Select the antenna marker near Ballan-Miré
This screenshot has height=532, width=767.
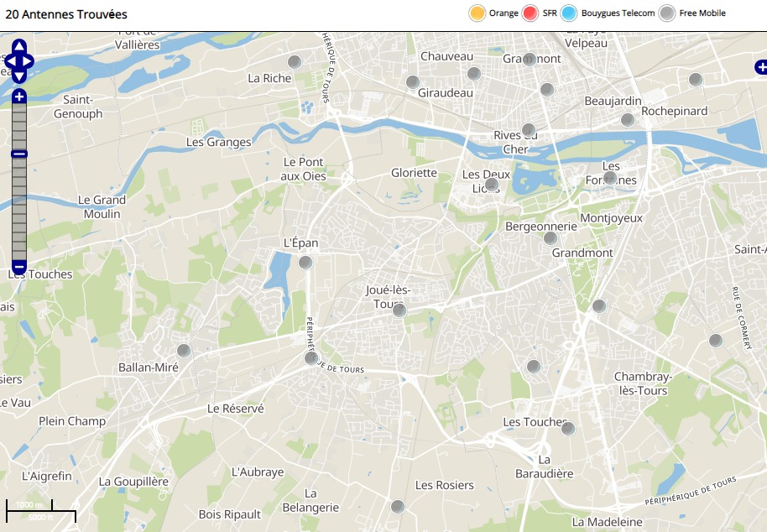point(184,351)
